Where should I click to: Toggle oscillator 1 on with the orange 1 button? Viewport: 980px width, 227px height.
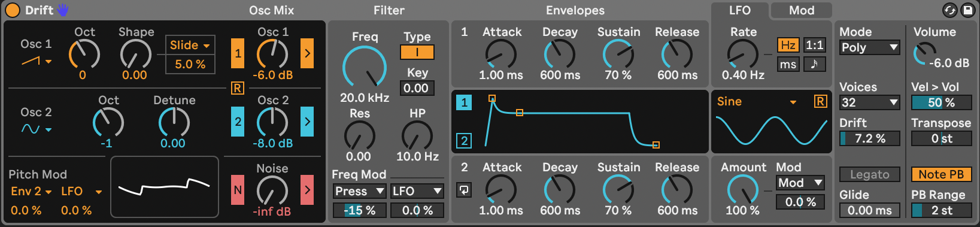238,53
